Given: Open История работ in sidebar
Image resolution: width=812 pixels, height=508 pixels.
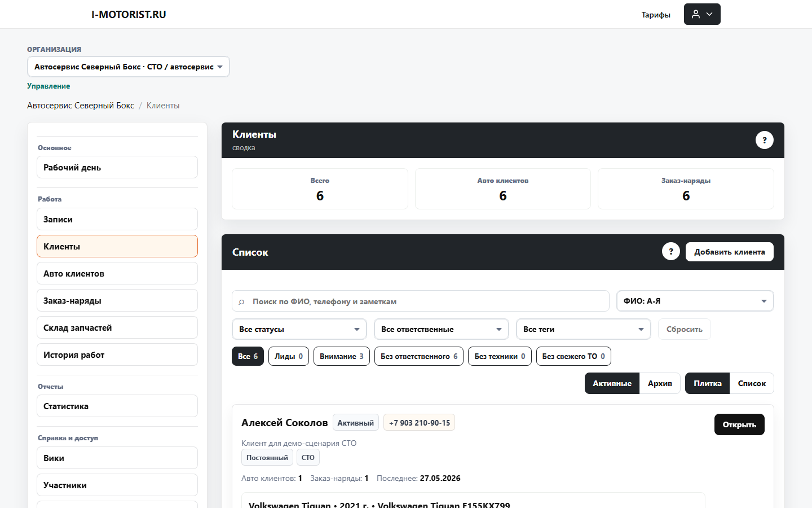Looking at the screenshot, I should tap(117, 354).
